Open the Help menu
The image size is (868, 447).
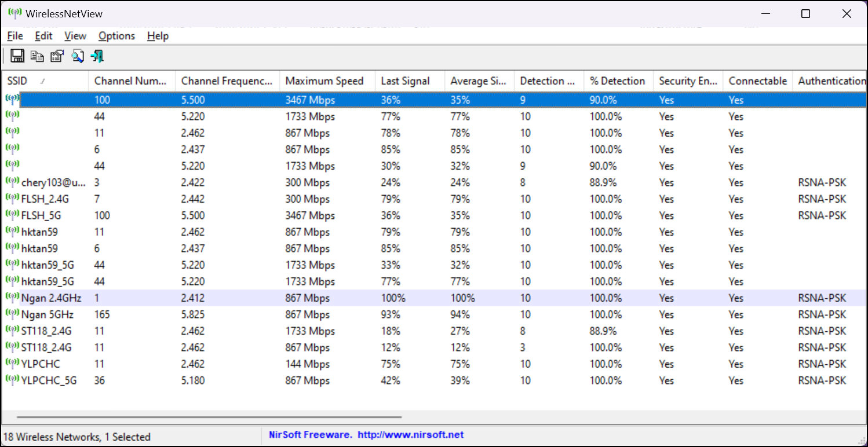click(x=157, y=36)
